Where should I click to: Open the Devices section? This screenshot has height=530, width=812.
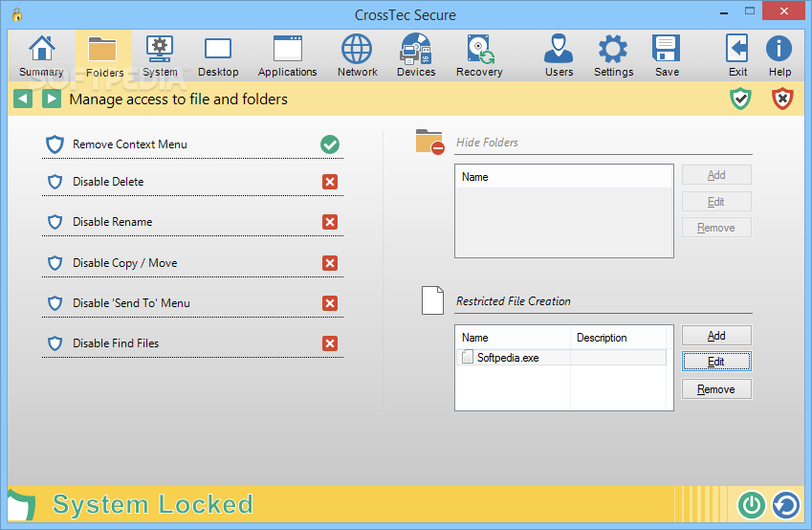416,55
